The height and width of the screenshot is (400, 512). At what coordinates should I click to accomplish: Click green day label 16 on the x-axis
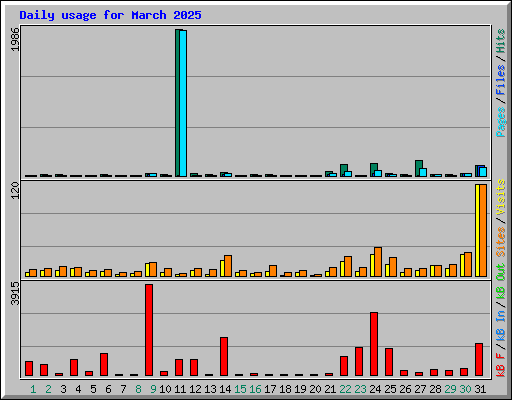[x=255, y=389]
